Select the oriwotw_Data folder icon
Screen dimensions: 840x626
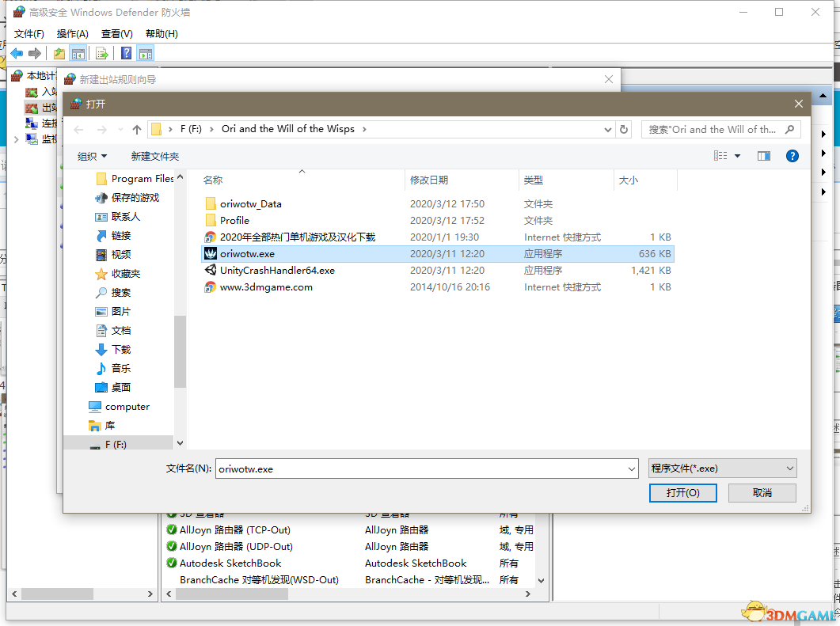(211, 203)
